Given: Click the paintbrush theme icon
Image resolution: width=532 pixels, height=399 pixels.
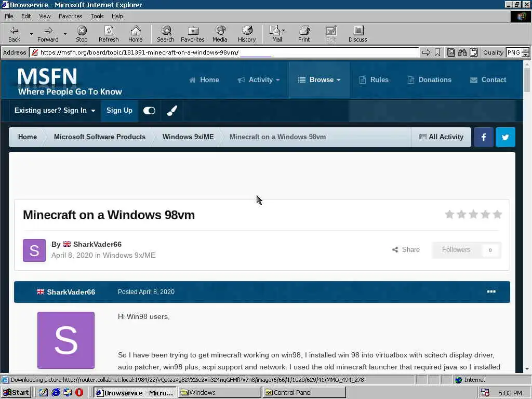Looking at the screenshot, I should point(172,111).
